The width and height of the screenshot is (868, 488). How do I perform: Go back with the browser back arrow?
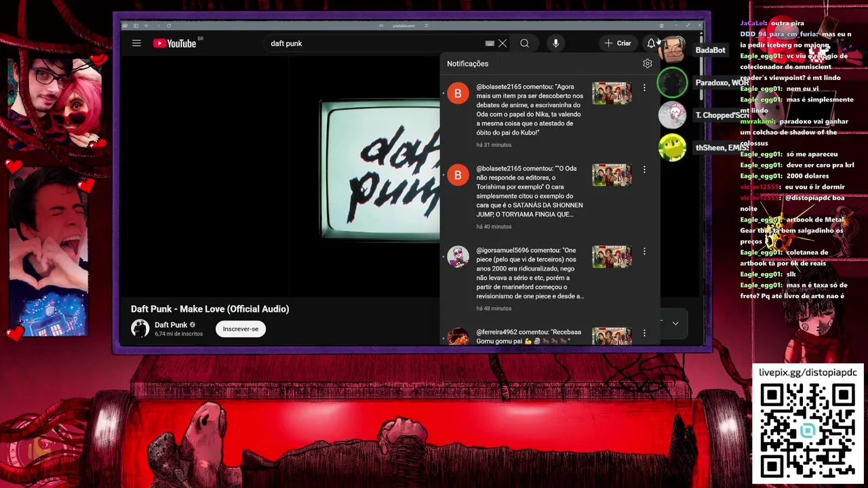[146, 26]
